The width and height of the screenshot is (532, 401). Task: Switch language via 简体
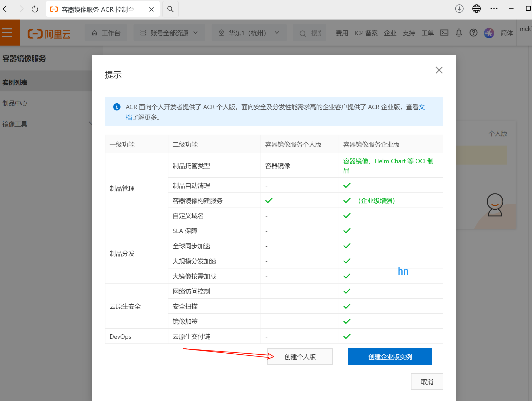coord(506,33)
